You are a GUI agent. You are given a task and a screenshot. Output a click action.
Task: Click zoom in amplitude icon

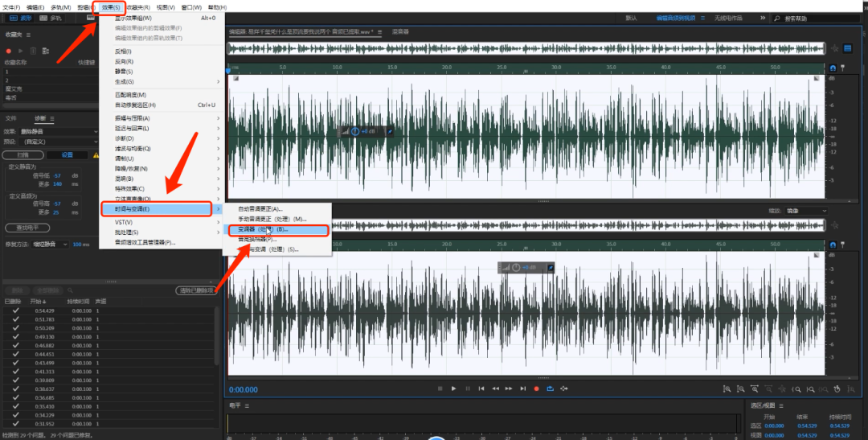tap(727, 389)
